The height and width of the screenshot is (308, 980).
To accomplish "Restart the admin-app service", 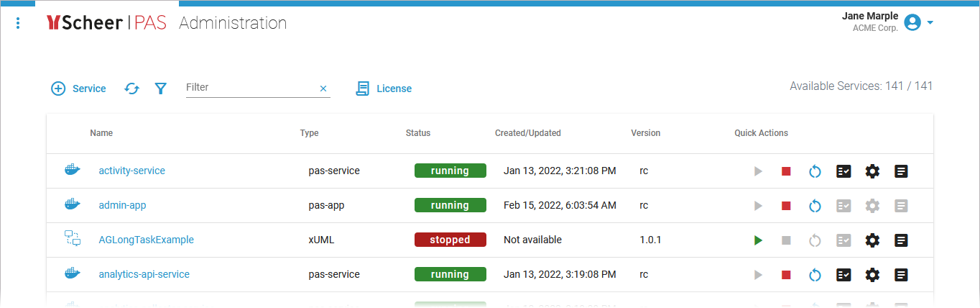I will coord(815,206).
